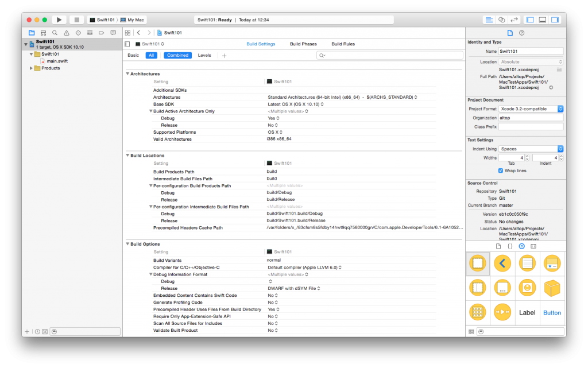Reveal the project path in Finder arrow
Viewport: 588px width, 368px height.
(551, 88)
